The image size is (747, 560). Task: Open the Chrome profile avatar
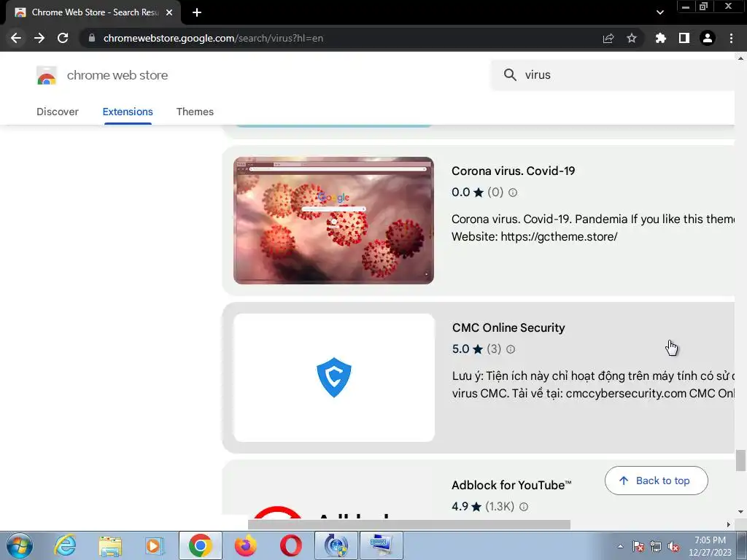(708, 38)
